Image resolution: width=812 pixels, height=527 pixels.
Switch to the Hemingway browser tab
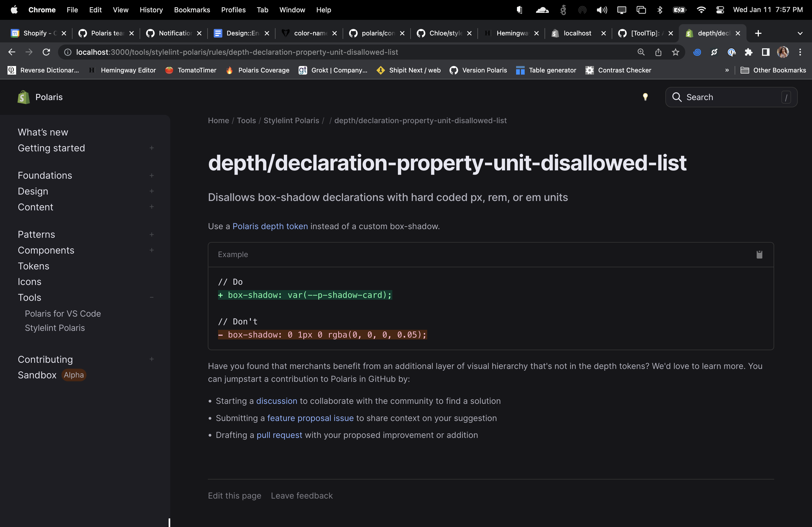click(x=512, y=33)
